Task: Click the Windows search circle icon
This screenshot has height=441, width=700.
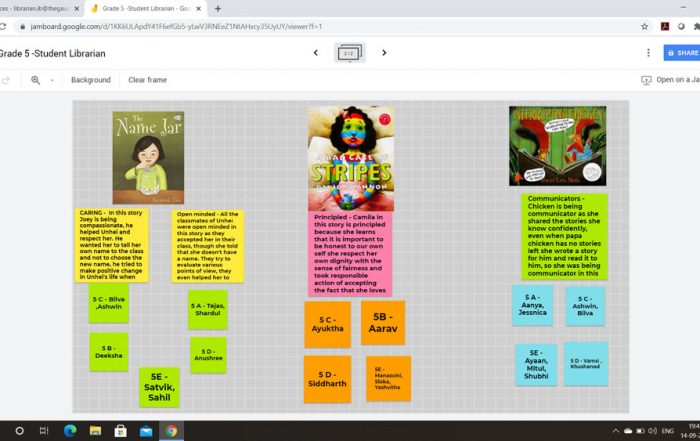Action: pos(19,431)
